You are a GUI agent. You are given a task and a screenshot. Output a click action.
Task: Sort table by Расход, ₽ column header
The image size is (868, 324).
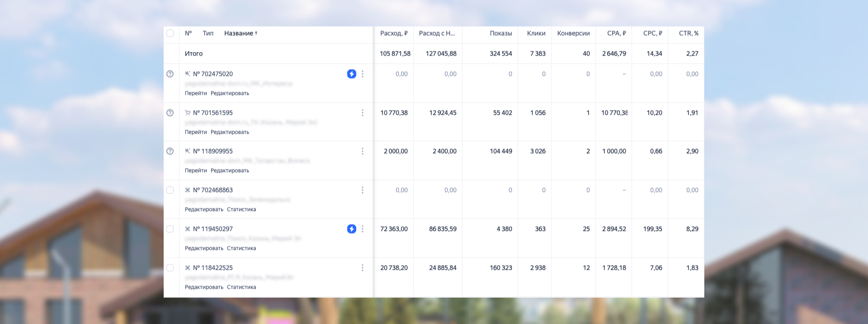coord(393,33)
